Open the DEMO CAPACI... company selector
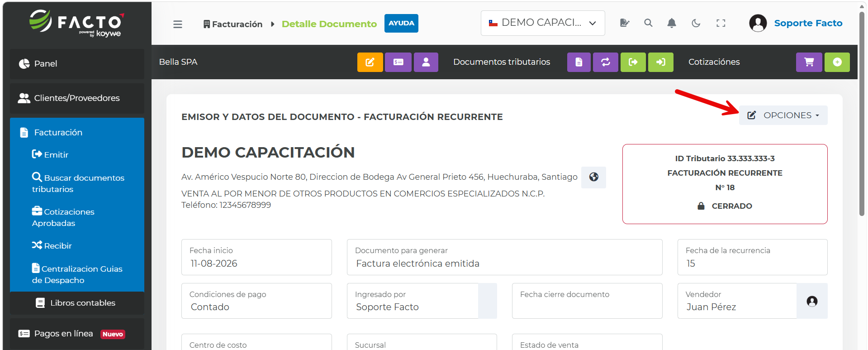 pyautogui.click(x=543, y=23)
